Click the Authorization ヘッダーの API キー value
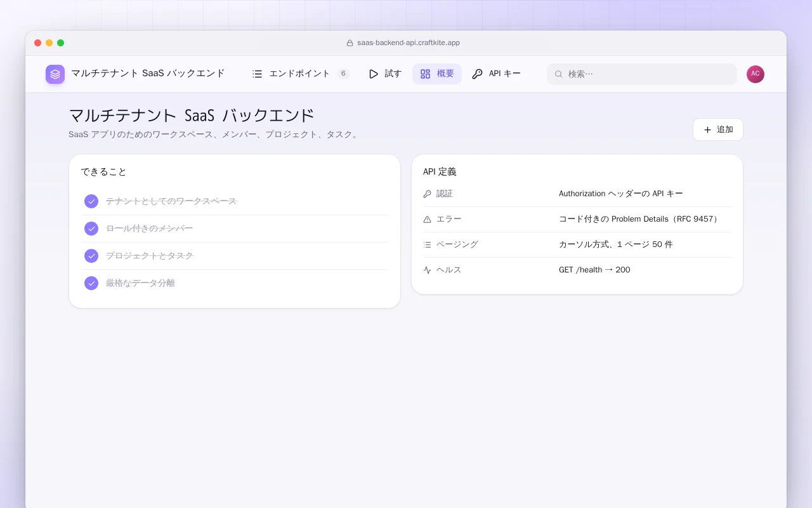Viewport: 812px width, 508px height. pos(621,194)
